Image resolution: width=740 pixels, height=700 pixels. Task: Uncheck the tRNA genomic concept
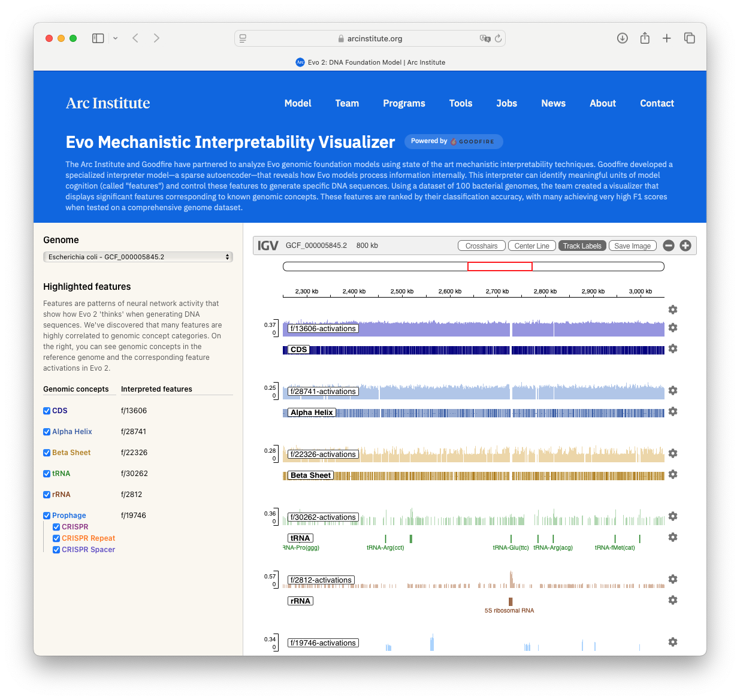(x=47, y=474)
